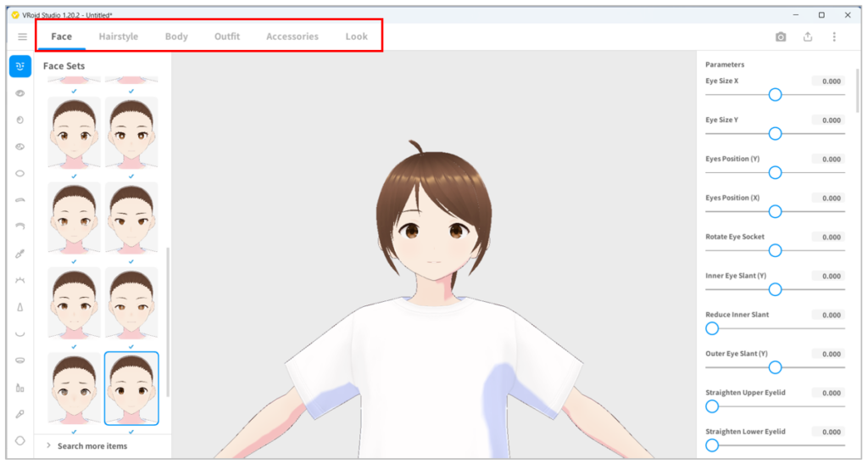Screen dimensions: 868x464
Task: Click the Eye Size X slider handle
Action: [775, 94]
